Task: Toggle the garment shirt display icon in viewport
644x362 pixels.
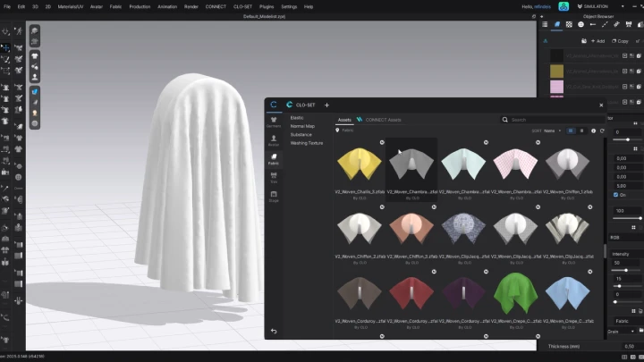Action: click(x=35, y=55)
